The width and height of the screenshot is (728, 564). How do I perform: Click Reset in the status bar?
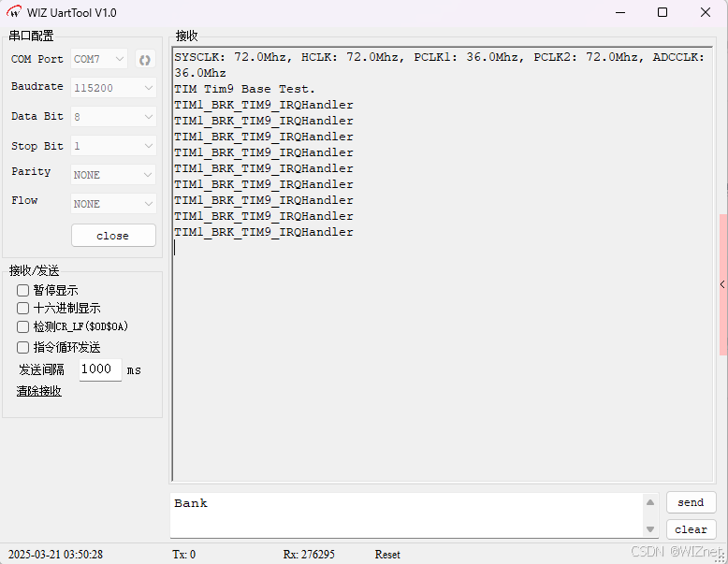coord(387,555)
